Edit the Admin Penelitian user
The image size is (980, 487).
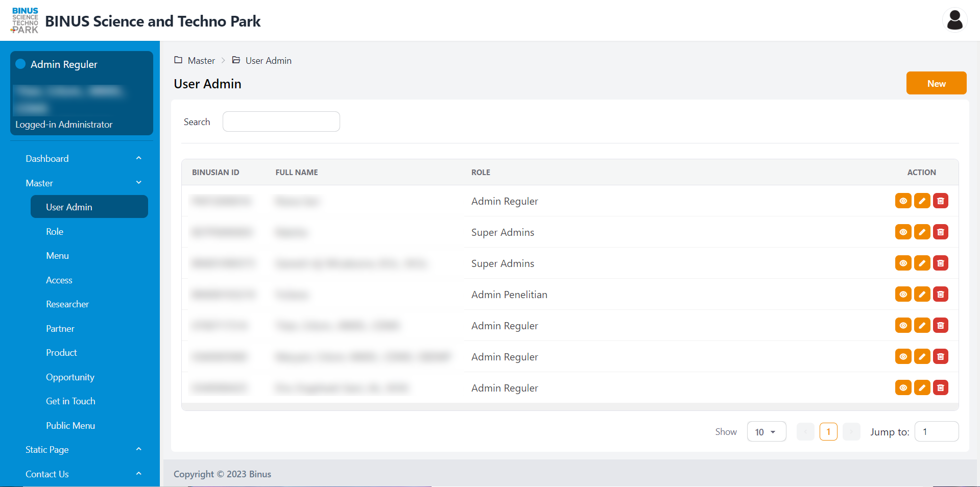click(x=922, y=295)
